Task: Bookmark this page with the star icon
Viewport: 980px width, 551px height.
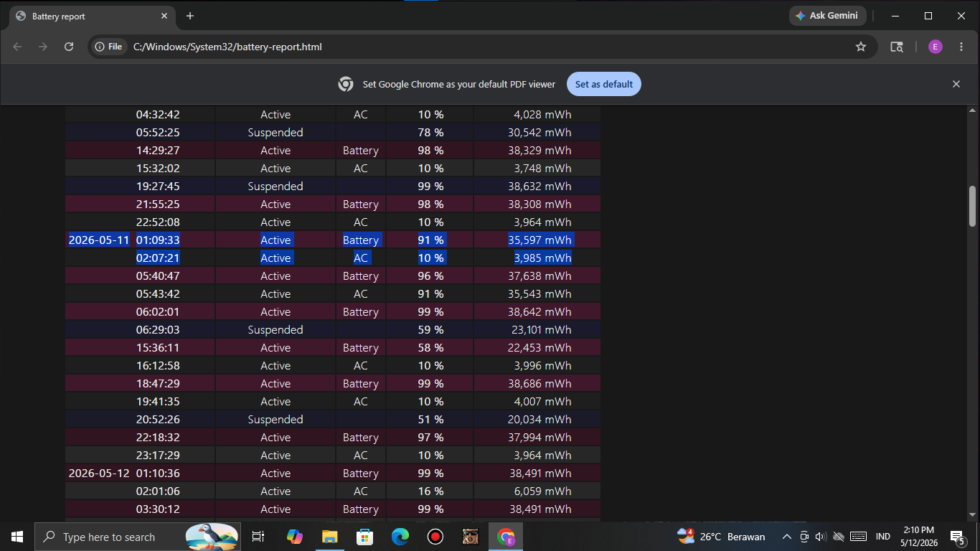Action: point(861,47)
